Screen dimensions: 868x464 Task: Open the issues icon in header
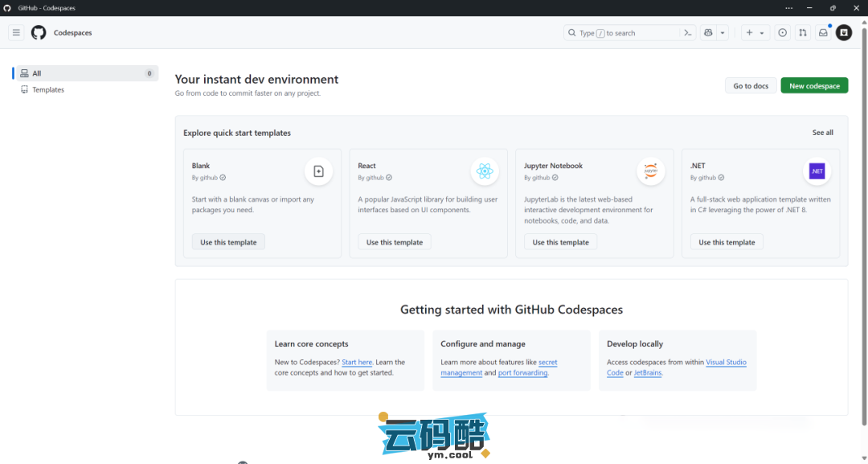click(783, 33)
